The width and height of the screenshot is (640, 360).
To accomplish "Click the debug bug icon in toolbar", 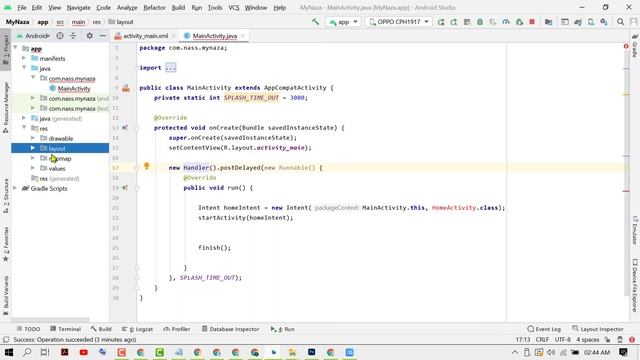I will pyautogui.click(x=480, y=22).
